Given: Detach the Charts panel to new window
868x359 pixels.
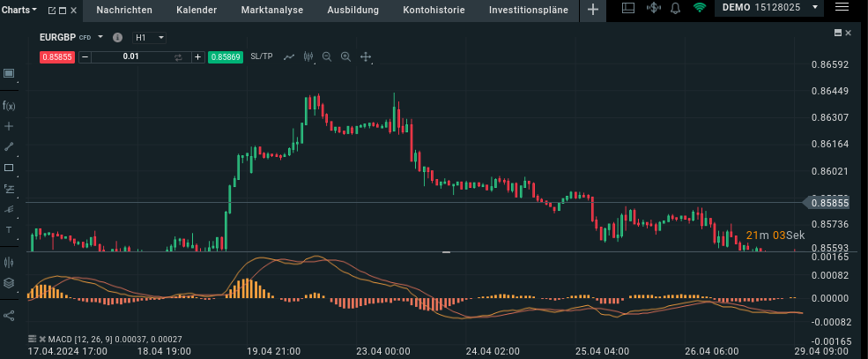Looking at the screenshot, I should coord(51,10).
